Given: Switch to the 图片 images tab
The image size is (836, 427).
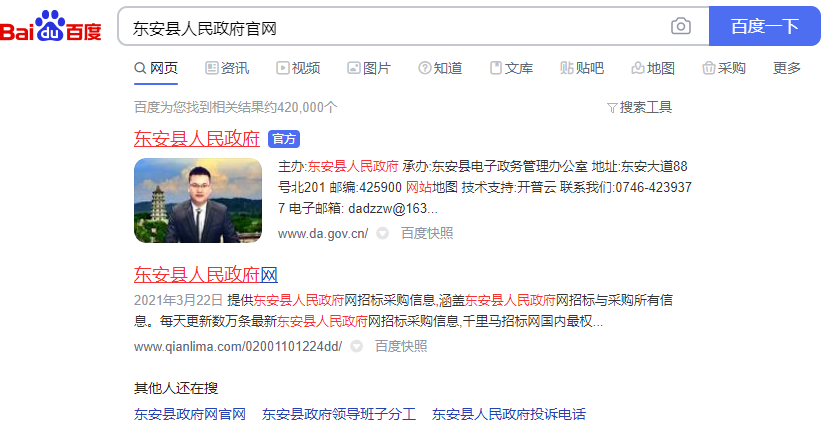Looking at the screenshot, I should point(369,68).
